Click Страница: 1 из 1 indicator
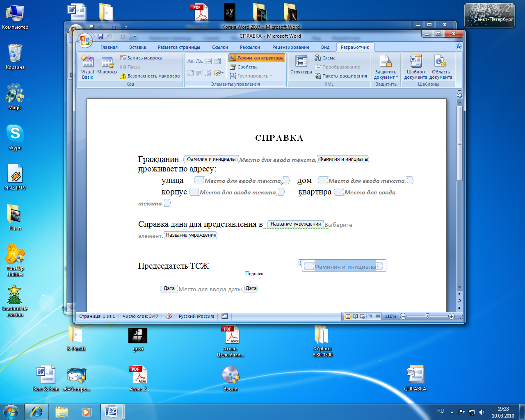 pos(97,316)
